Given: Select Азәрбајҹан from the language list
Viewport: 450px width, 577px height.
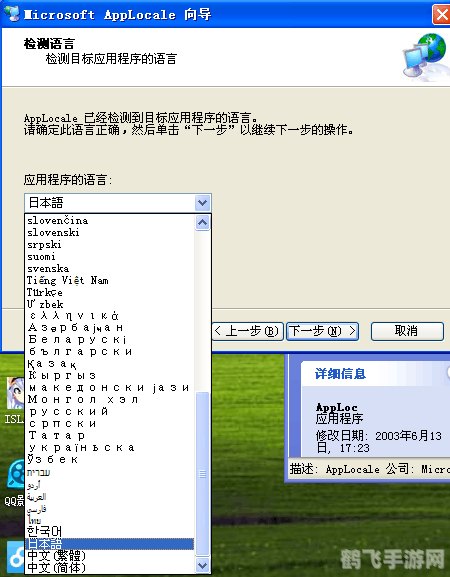Looking at the screenshot, I should [110, 328].
